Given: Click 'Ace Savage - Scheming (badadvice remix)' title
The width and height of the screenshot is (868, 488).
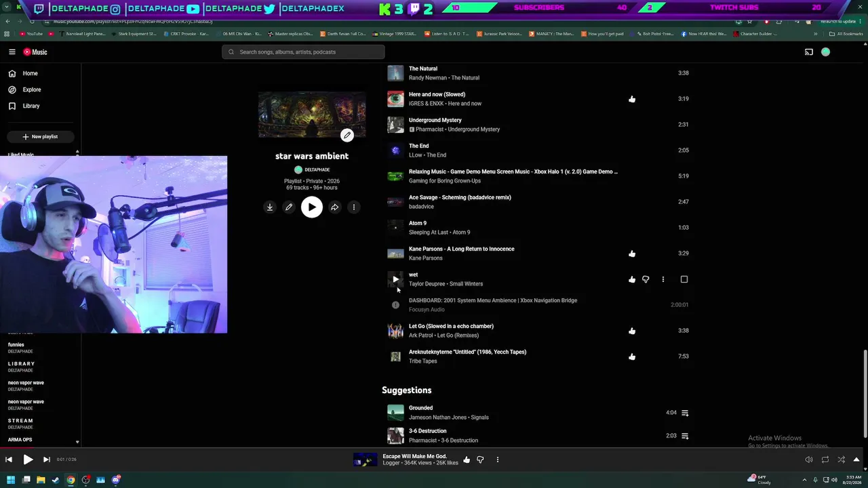Looking at the screenshot, I should pos(460,197).
